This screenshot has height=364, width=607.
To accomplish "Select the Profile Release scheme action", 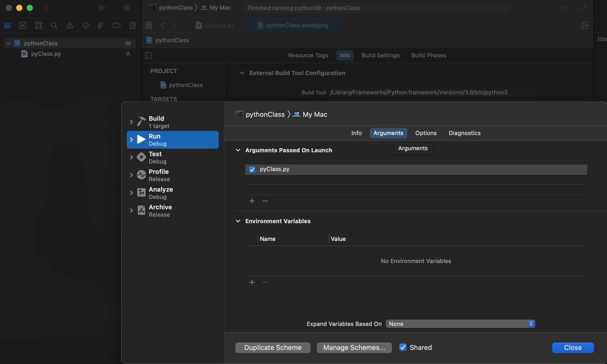I will [159, 175].
